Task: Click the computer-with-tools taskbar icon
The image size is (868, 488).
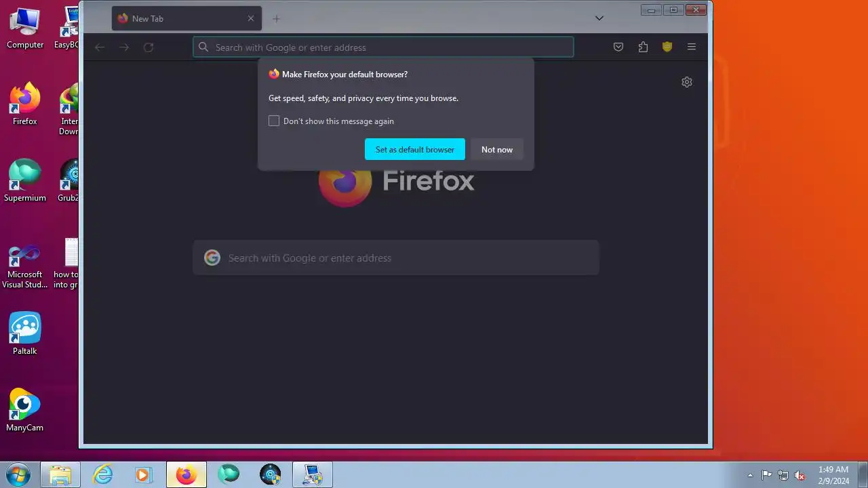Action: pos(313,474)
